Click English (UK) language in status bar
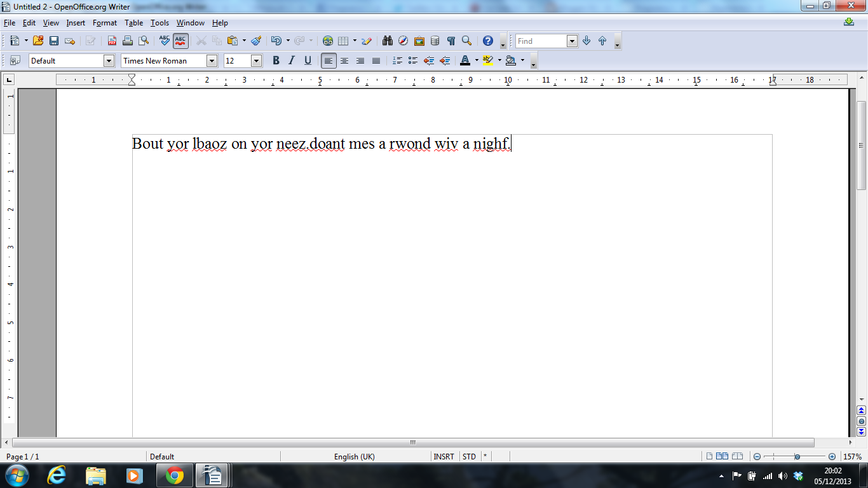 [354, 456]
